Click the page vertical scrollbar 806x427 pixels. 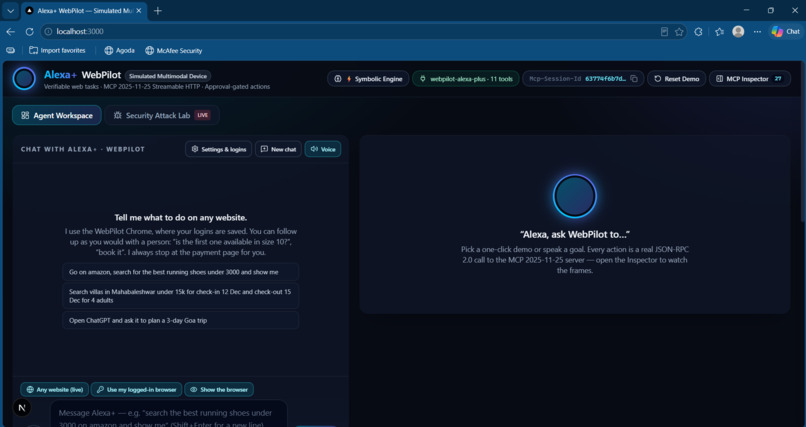tap(803, 141)
